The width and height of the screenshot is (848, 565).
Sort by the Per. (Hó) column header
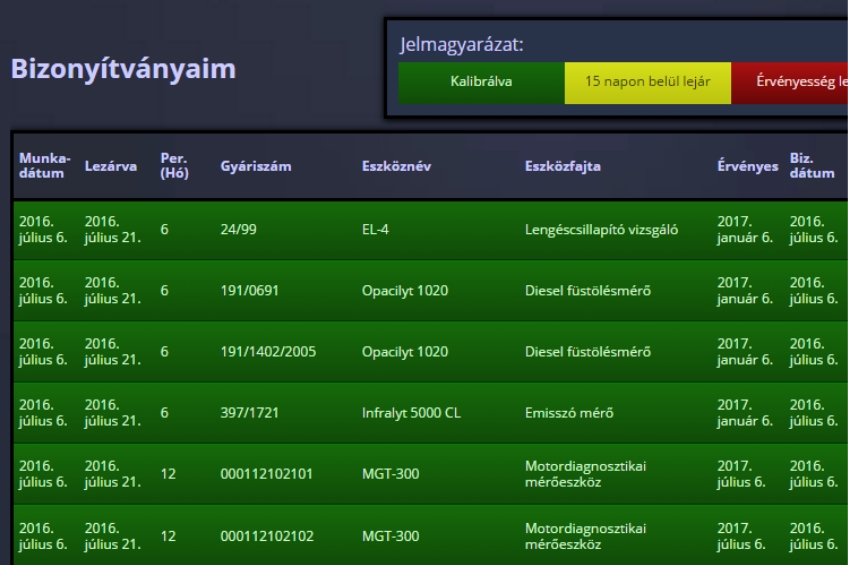pyautogui.click(x=175, y=165)
